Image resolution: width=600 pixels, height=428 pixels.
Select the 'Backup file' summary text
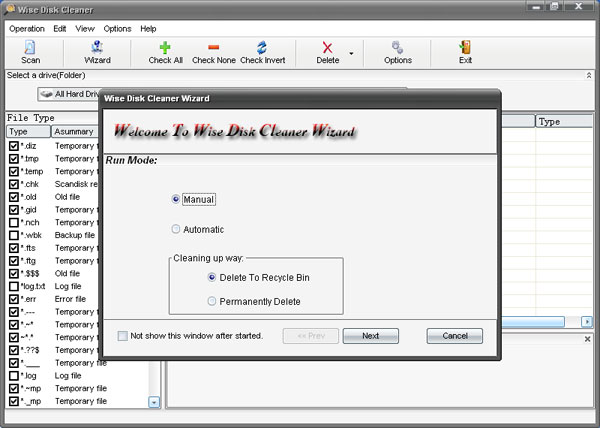point(75,235)
